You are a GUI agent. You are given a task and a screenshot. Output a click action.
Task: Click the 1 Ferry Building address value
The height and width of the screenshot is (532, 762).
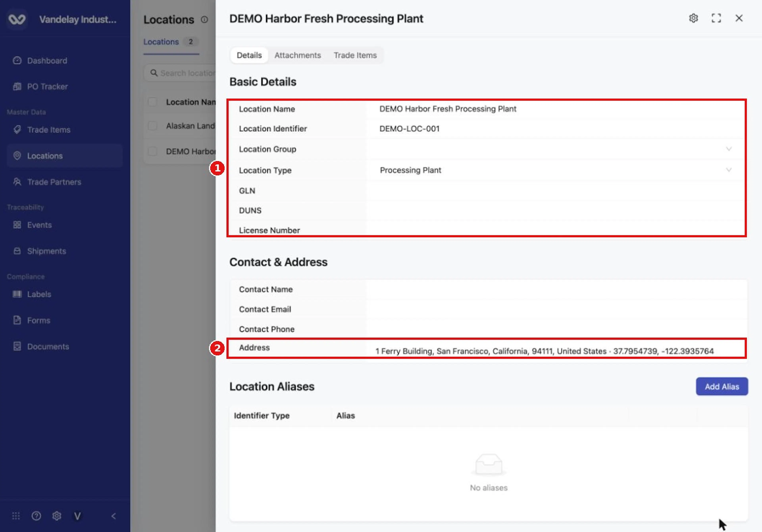click(544, 351)
